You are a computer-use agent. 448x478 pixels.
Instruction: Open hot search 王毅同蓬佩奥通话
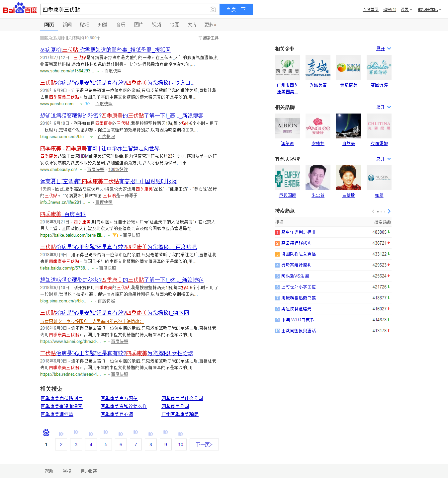(x=299, y=331)
